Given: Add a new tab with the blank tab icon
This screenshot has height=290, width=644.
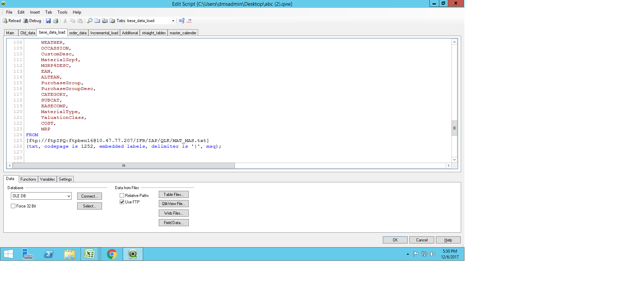Looking at the screenshot, I should pos(97,21).
